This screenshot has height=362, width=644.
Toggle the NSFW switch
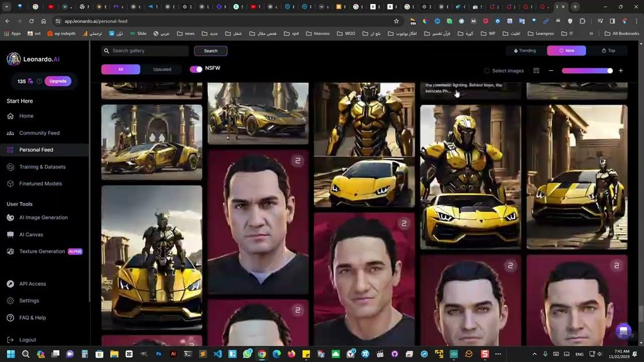pos(196,69)
